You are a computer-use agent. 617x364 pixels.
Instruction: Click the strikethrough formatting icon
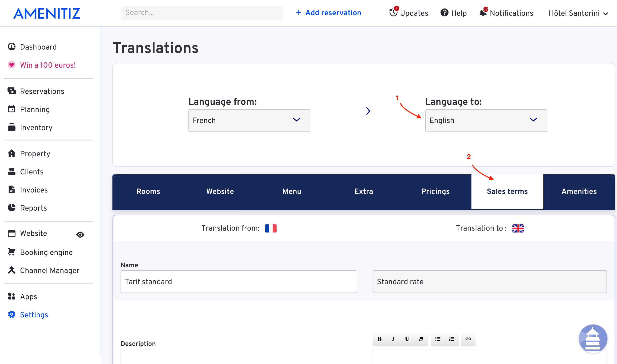(x=421, y=339)
